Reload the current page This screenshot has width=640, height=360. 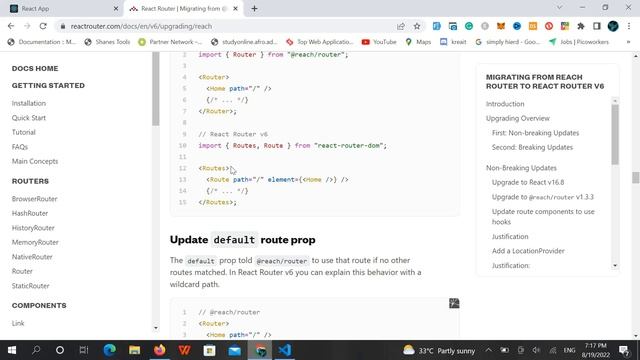(43, 26)
